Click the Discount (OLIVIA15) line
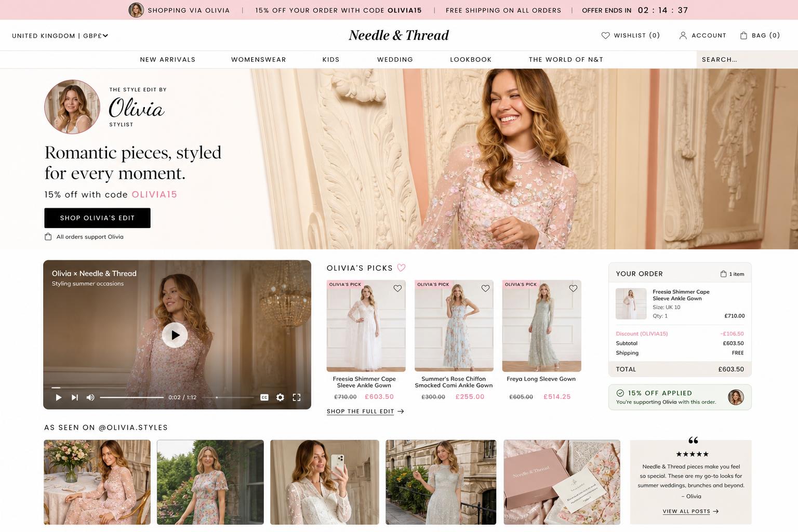Image resolution: width=798 pixels, height=532 pixels. click(x=680, y=334)
